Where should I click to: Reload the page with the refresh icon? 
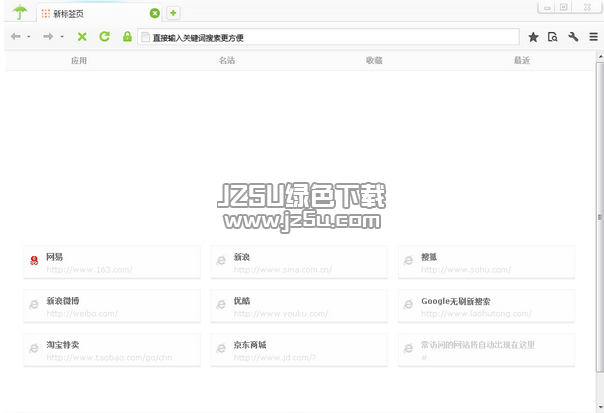coord(104,37)
